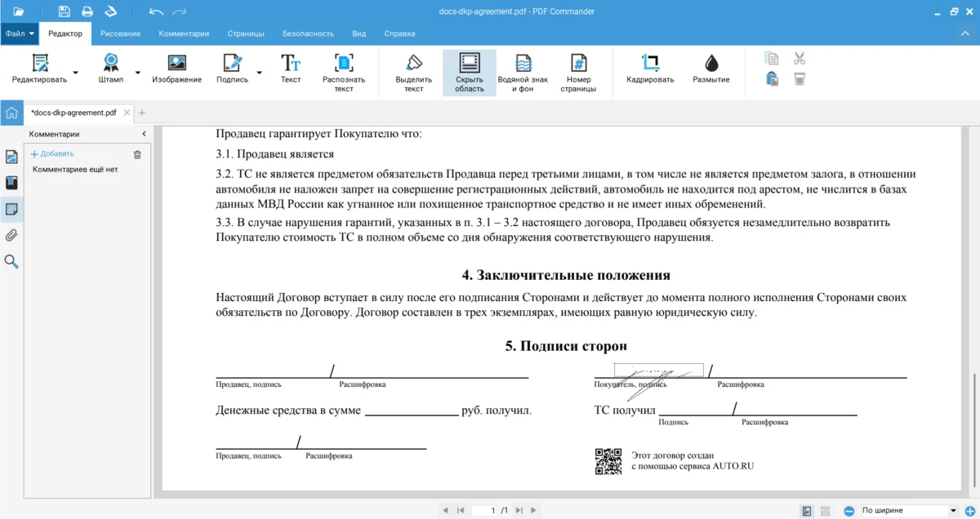This screenshot has width=980, height=519.
Task: Click the QR code in document
Action: (x=608, y=461)
